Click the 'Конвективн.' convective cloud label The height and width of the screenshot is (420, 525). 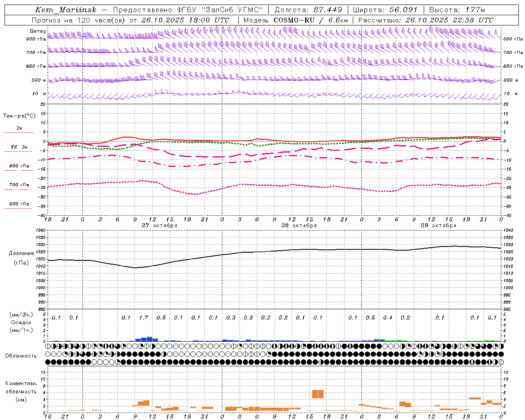click(x=21, y=383)
